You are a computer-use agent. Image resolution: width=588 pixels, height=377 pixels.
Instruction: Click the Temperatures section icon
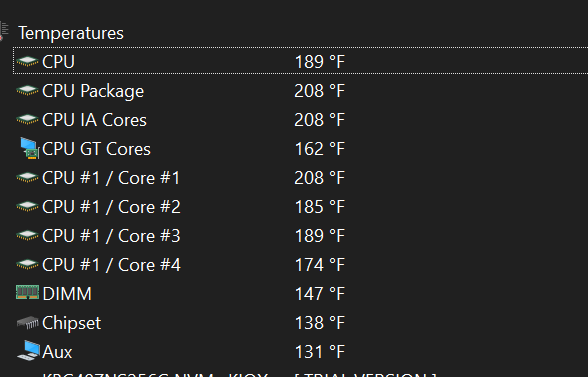(x=4, y=32)
